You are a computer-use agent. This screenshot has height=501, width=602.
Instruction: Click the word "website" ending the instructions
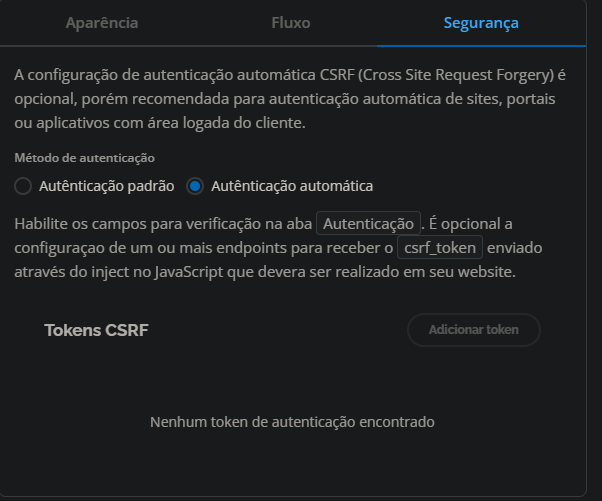click(482, 271)
